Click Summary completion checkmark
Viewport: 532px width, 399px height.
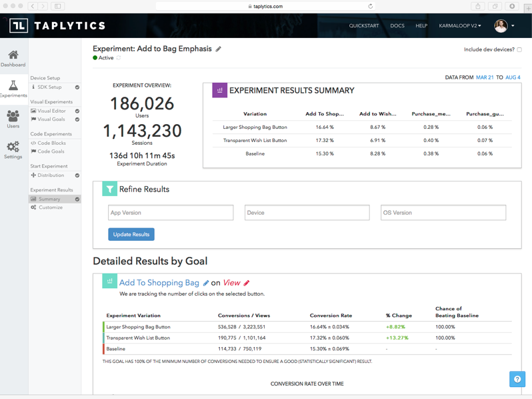[x=77, y=199]
